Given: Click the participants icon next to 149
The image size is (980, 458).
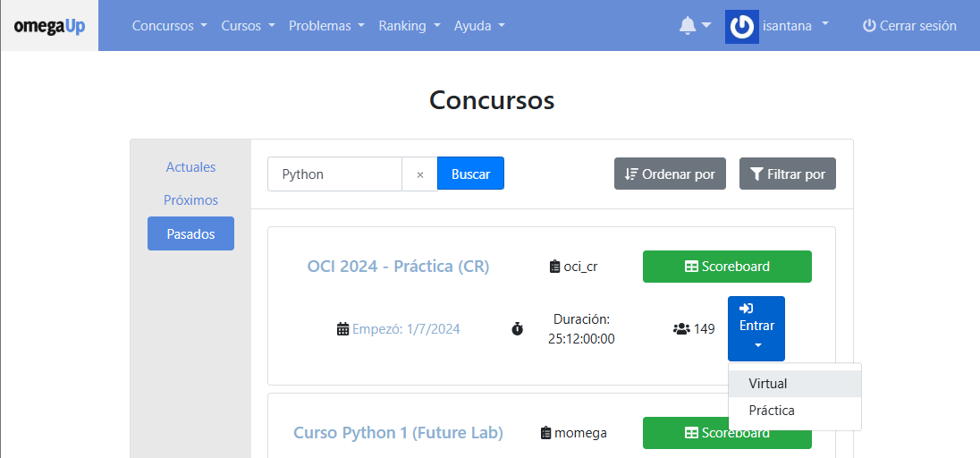Looking at the screenshot, I should click(681, 328).
